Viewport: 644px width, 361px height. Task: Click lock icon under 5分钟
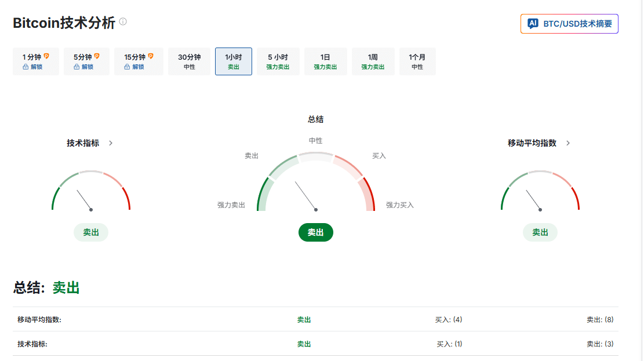[x=77, y=67]
